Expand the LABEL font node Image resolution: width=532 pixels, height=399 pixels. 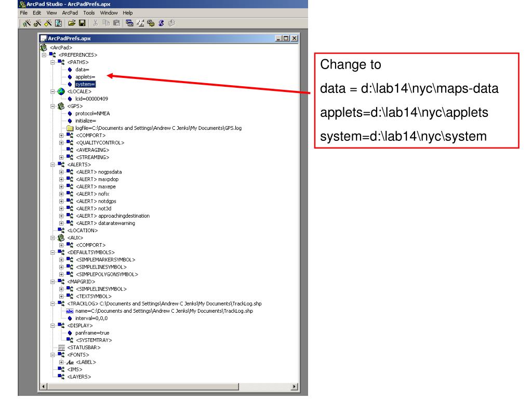pos(61,362)
